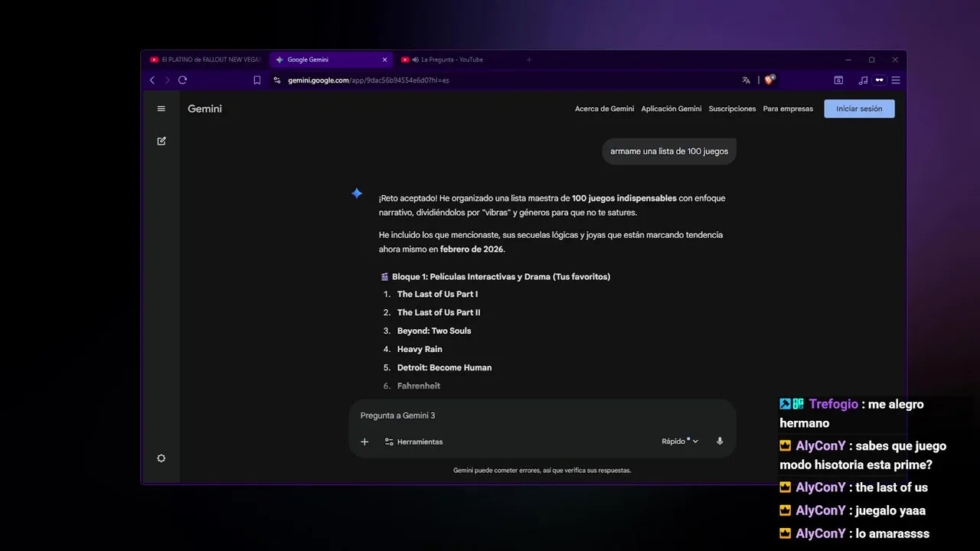This screenshot has height=551, width=980.
Task: Mute the La Pregunta YouTube tab audio icon
Action: pyautogui.click(x=415, y=60)
